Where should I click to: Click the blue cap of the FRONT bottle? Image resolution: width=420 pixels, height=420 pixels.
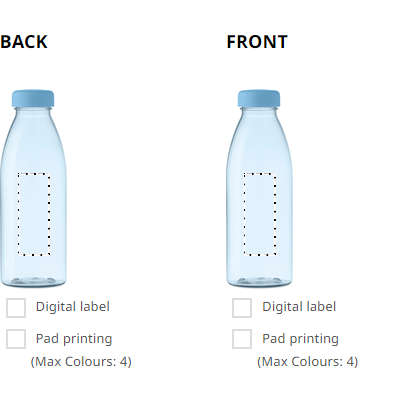click(x=259, y=98)
